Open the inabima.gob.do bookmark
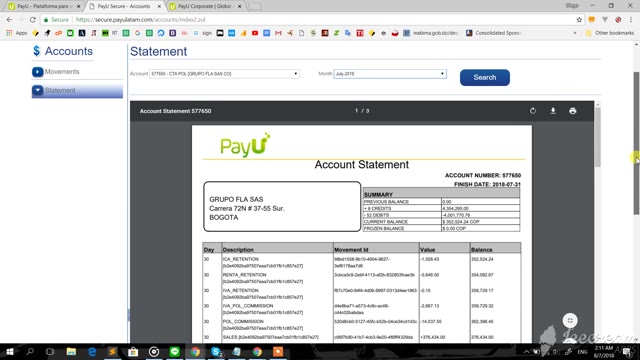 (431, 33)
